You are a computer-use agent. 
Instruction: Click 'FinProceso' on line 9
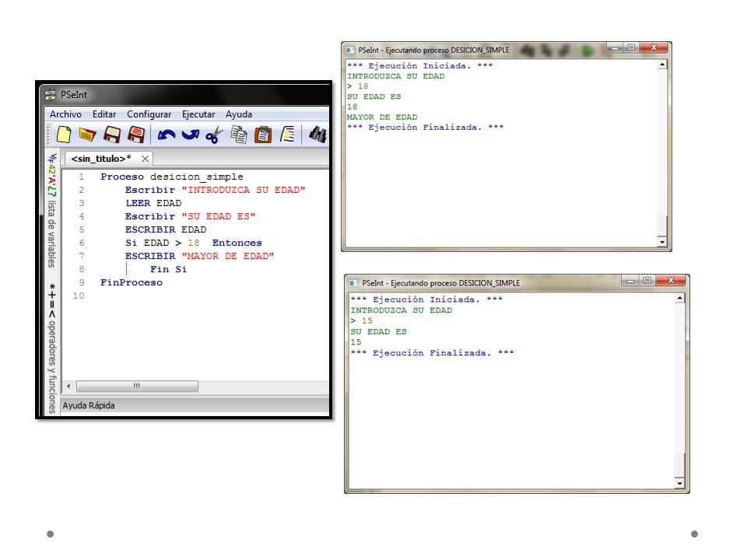point(131,283)
